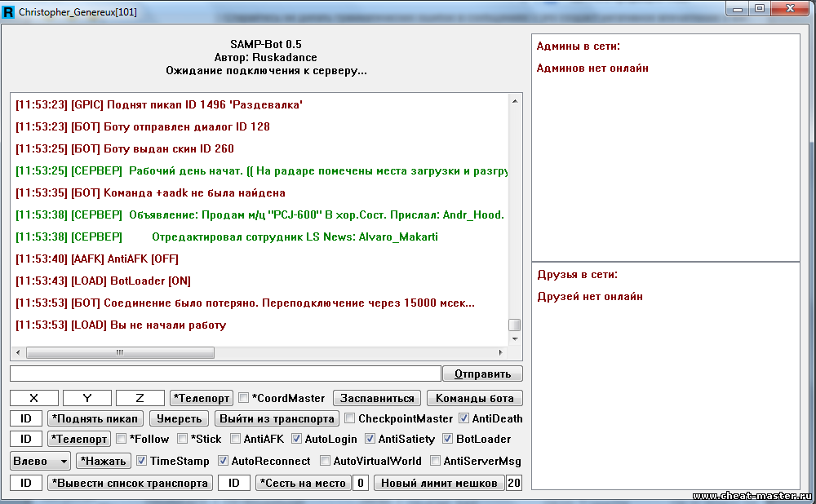Click the *Телепорт button beside *Follow
The width and height of the screenshot is (816, 504).
79,439
